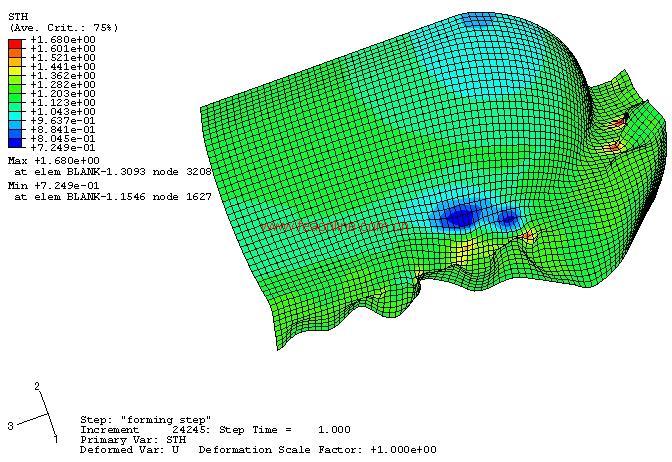Select the +7.249e-01 legend value label
Viewport: 672px width, 462px height.
[63, 148]
